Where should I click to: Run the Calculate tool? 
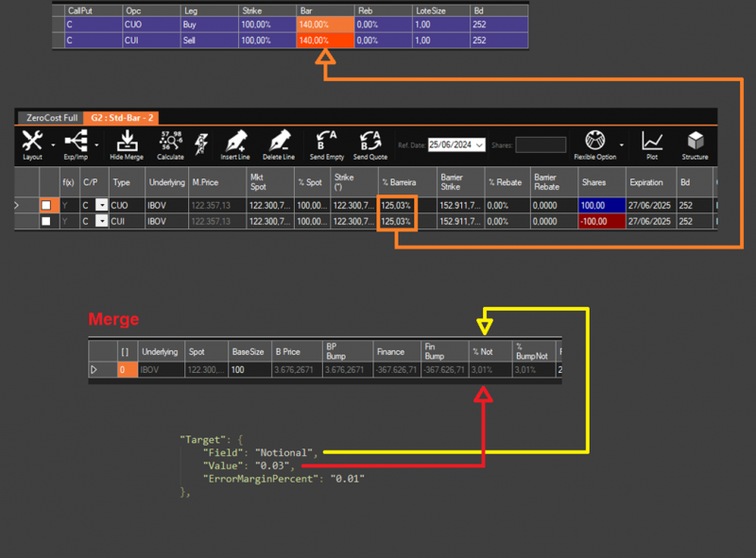coord(171,142)
